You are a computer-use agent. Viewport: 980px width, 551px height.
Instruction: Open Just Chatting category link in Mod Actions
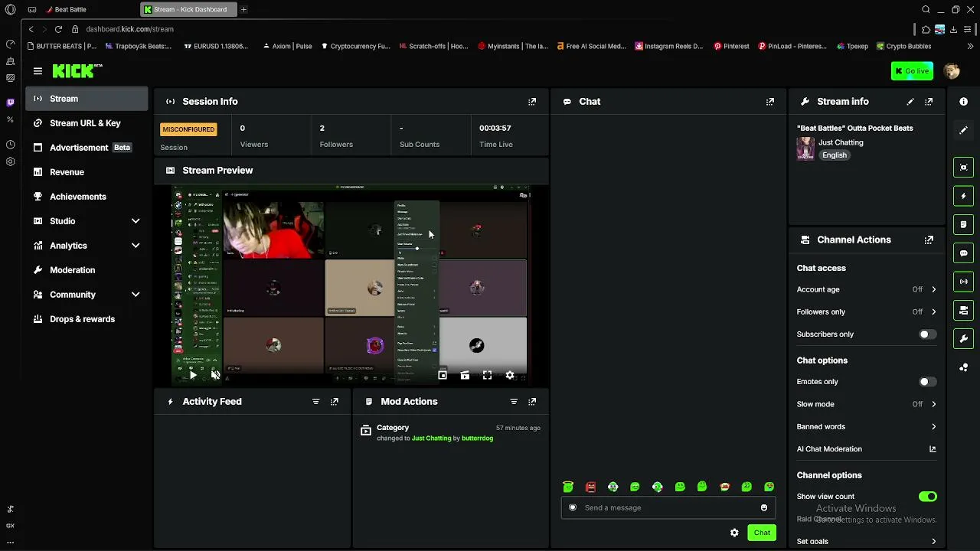431,439
